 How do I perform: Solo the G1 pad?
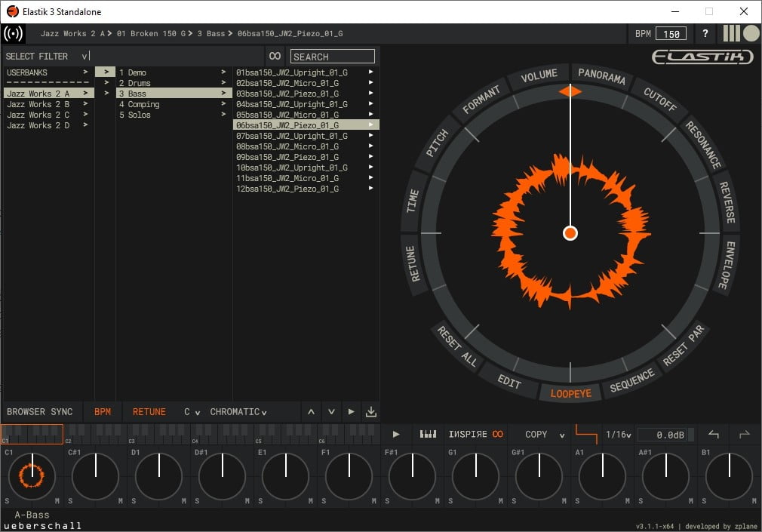click(450, 501)
